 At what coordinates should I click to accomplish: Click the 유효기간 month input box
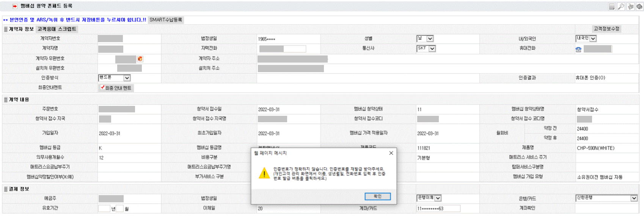tap(119, 208)
